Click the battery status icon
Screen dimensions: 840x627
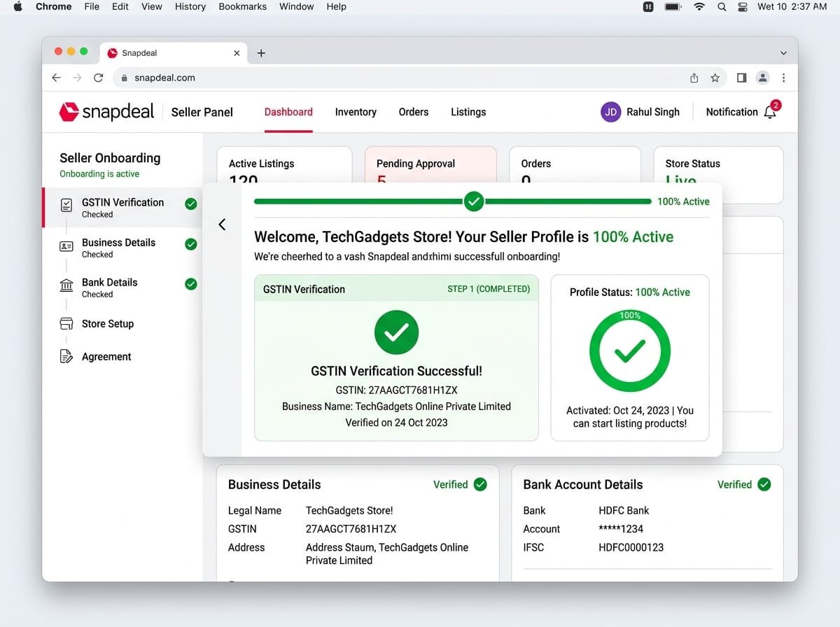coord(673,6)
